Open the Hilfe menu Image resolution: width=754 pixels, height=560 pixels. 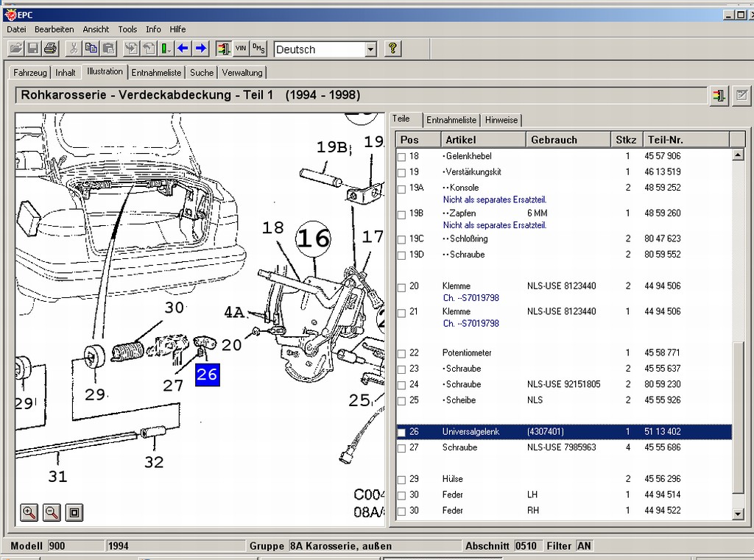[177, 29]
